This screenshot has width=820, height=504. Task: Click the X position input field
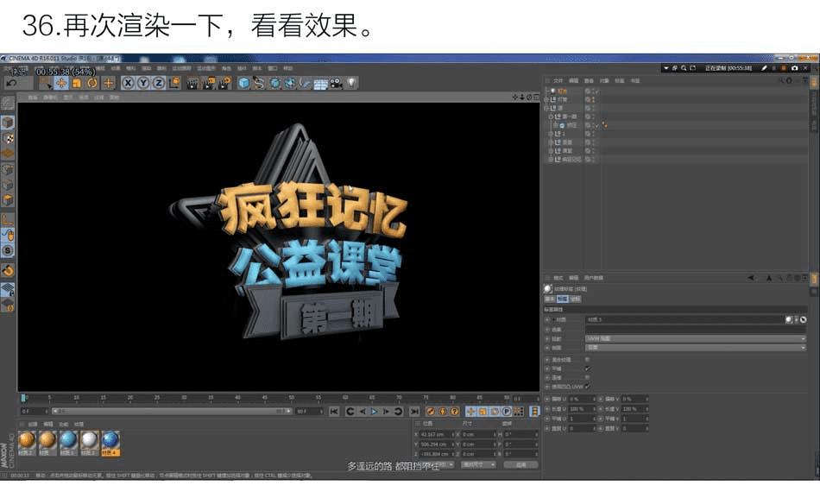point(437,434)
